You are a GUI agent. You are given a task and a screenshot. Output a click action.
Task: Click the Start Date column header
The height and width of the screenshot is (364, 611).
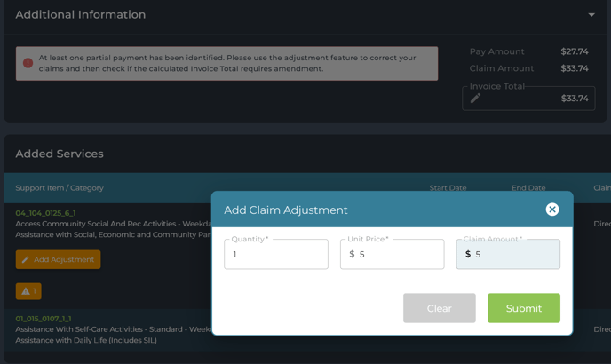coord(448,188)
